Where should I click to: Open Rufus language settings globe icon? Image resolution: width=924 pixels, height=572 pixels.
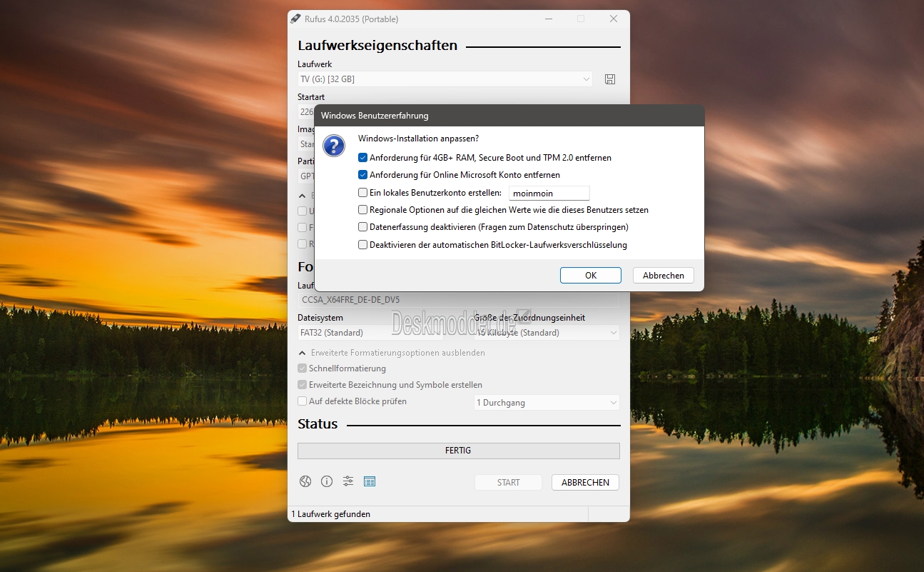tap(305, 481)
